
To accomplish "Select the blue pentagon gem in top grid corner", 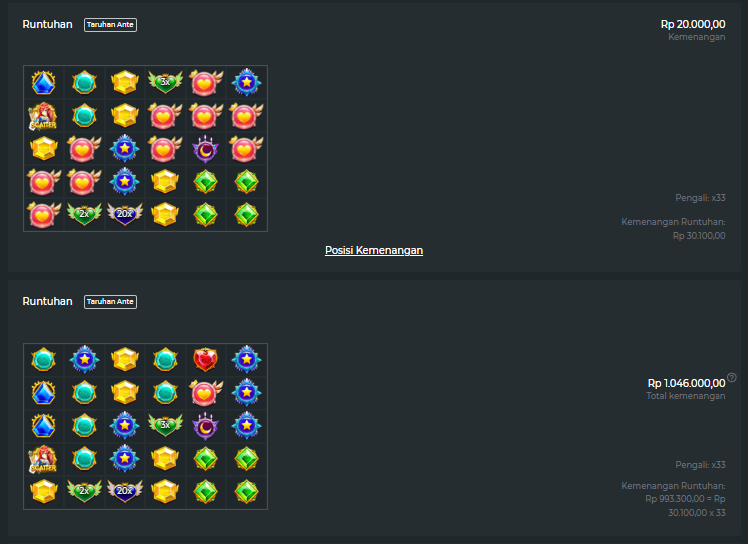I will [x=43, y=83].
